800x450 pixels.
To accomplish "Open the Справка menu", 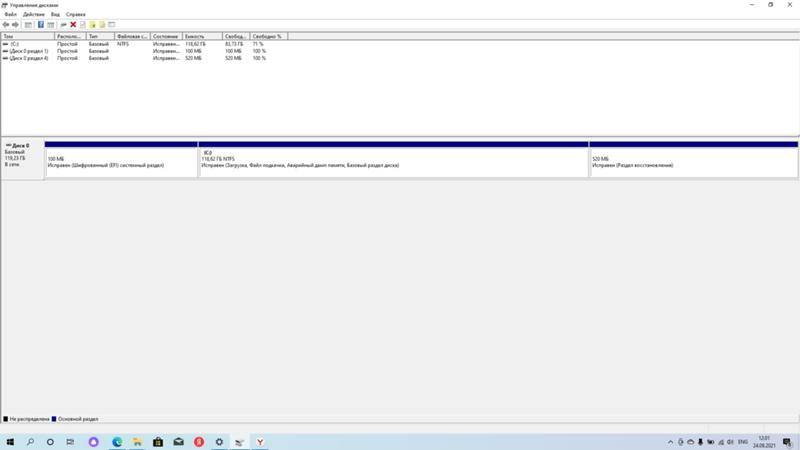I will 76,14.
